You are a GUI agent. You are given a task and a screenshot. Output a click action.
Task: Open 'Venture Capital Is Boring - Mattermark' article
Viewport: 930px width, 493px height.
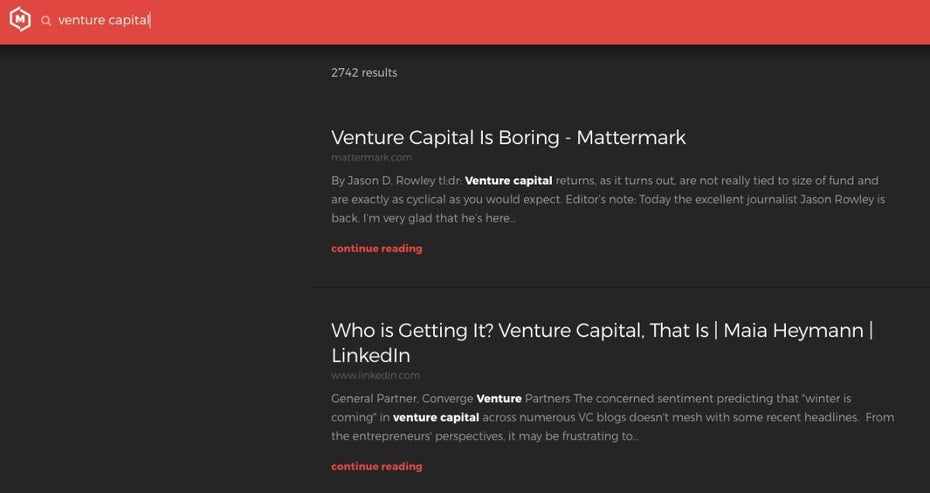[508, 138]
